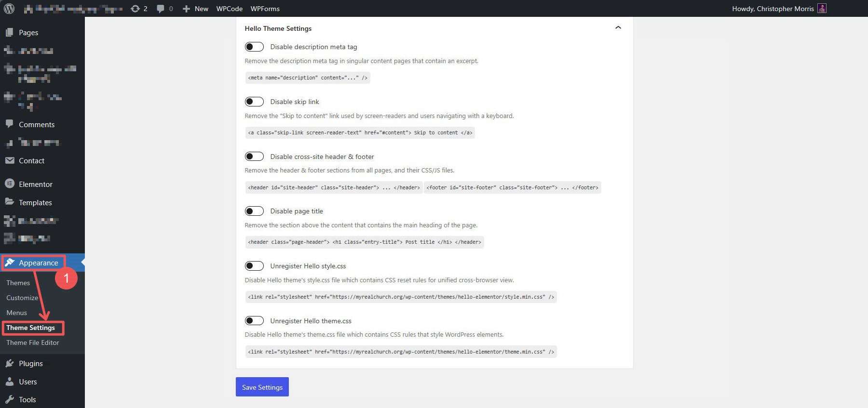Expand the Appearance submenu flyout arrow
The height and width of the screenshot is (408, 868).
(83, 263)
